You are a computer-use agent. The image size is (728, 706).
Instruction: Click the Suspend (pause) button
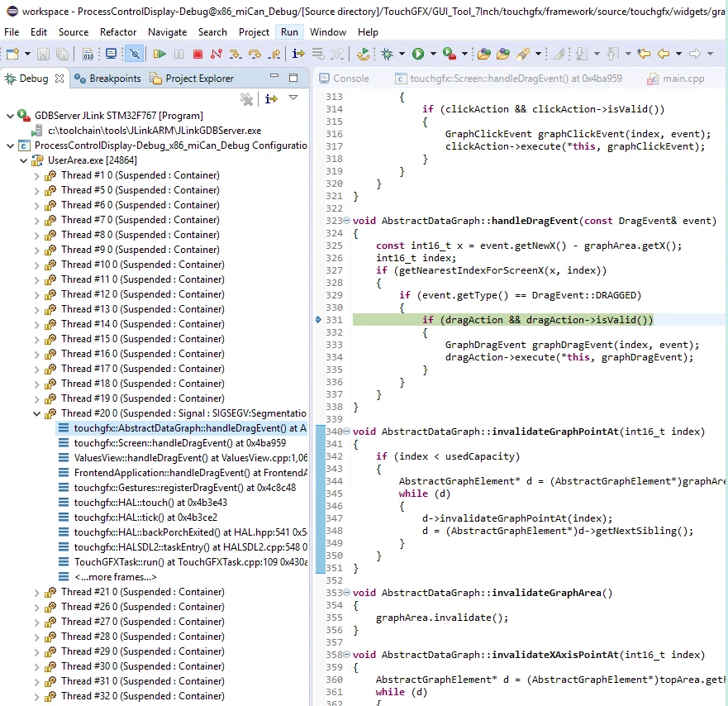tap(178, 54)
